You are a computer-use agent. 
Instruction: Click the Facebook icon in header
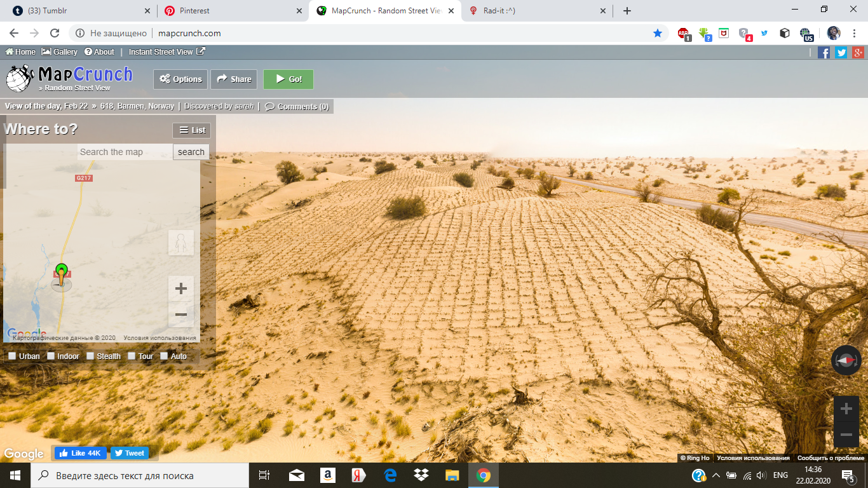(824, 53)
